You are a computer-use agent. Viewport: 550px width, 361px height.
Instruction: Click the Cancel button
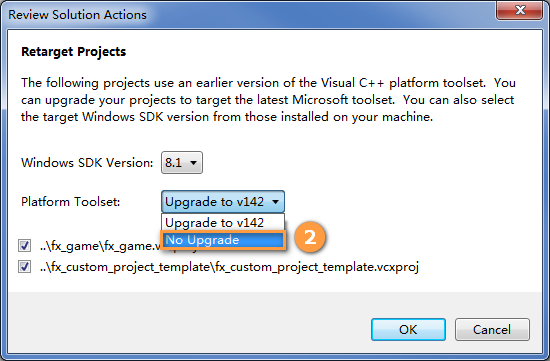[492, 329]
